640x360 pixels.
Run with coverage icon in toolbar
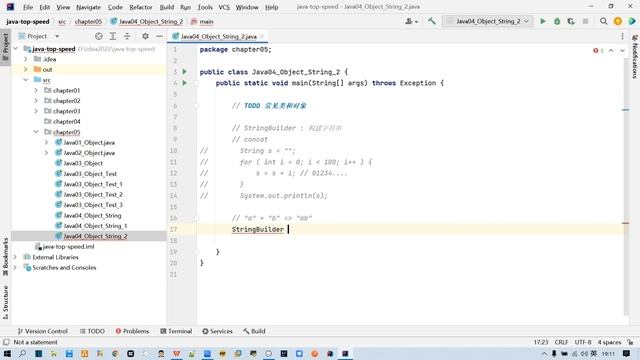click(571, 21)
